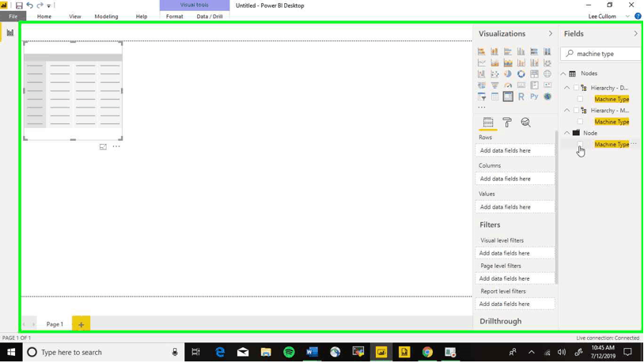Open the Help ribbon tab
The image size is (644, 363).
142,17
